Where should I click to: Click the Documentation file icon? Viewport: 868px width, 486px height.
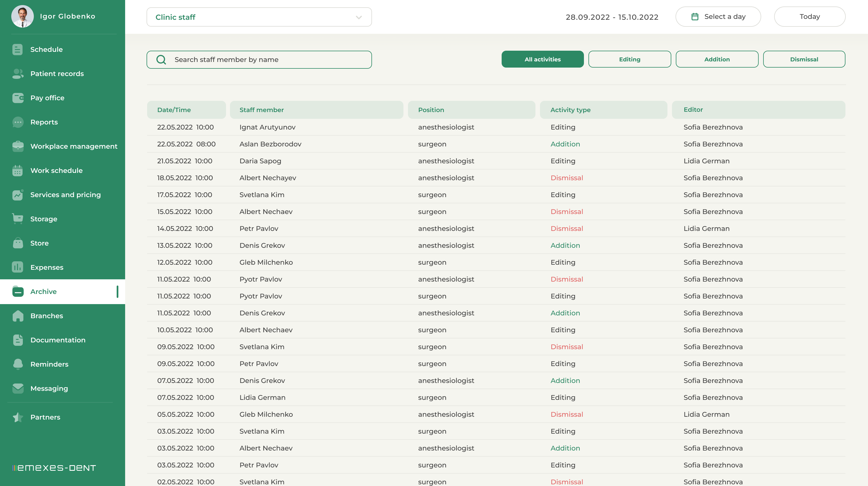(17, 340)
